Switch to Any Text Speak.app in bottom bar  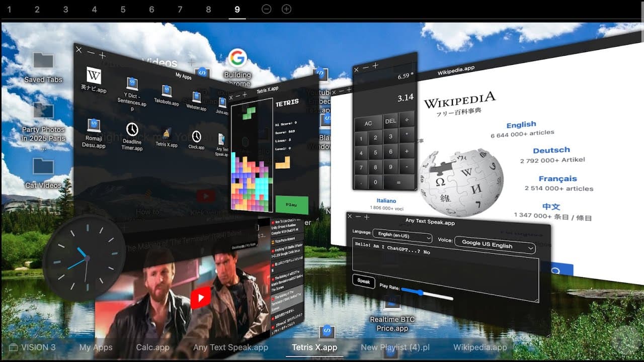coord(230,347)
